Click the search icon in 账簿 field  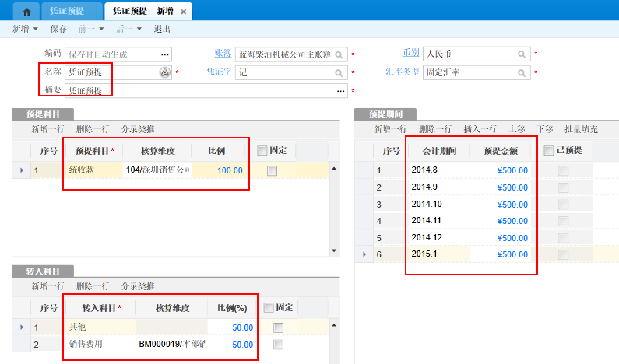(x=339, y=54)
